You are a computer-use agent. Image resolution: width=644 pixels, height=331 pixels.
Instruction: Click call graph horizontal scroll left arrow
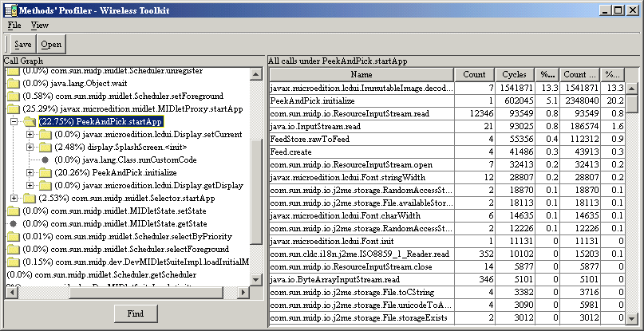point(12,293)
